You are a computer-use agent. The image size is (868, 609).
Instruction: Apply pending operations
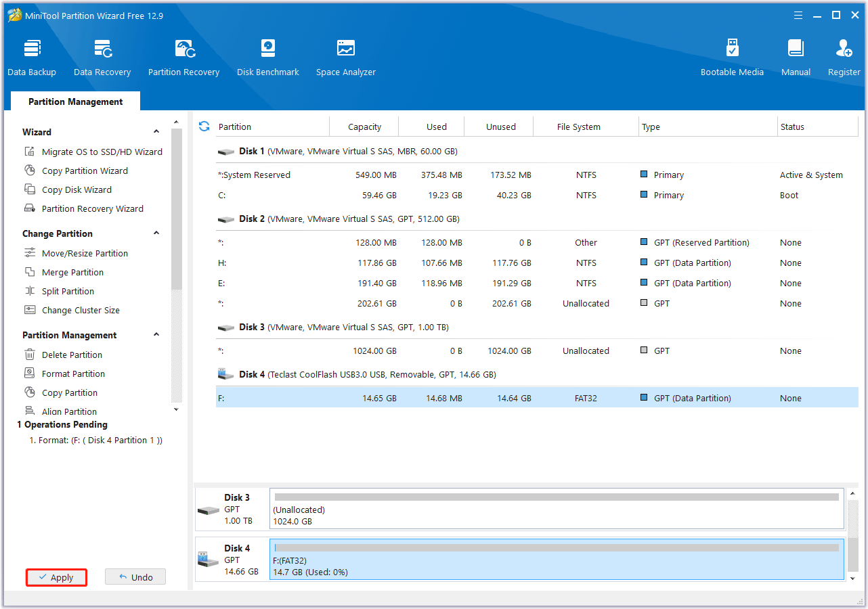tap(56, 577)
